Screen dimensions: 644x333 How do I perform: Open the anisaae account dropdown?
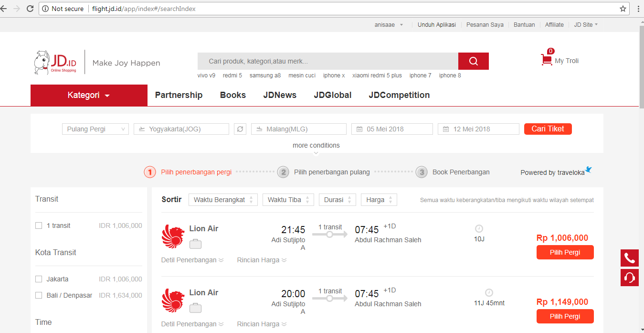pos(389,25)
